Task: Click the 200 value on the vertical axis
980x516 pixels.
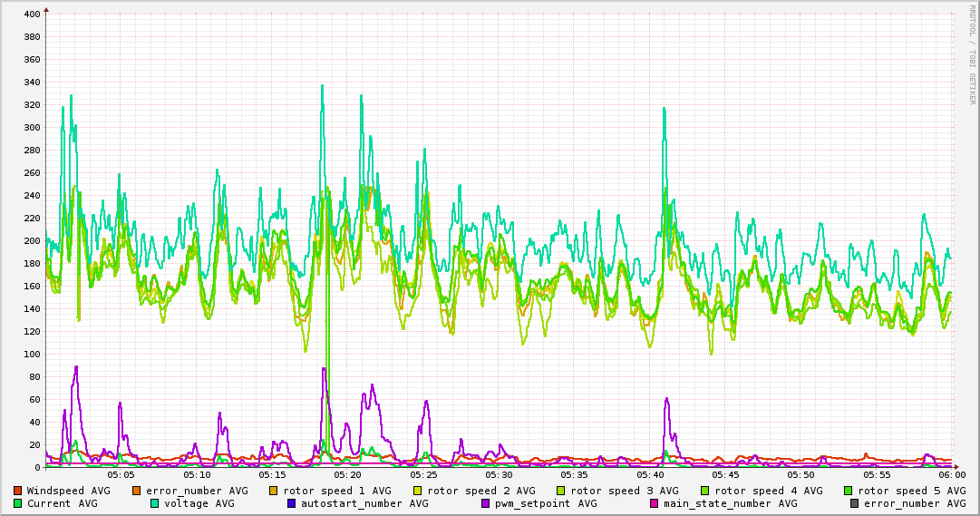Action: point(32,241)
